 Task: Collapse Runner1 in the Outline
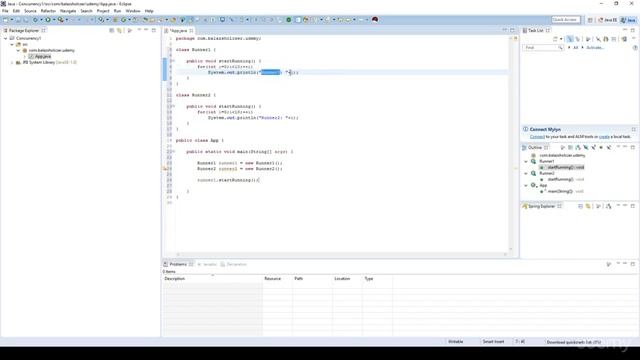pyautogui.click(x=526, y=162)
